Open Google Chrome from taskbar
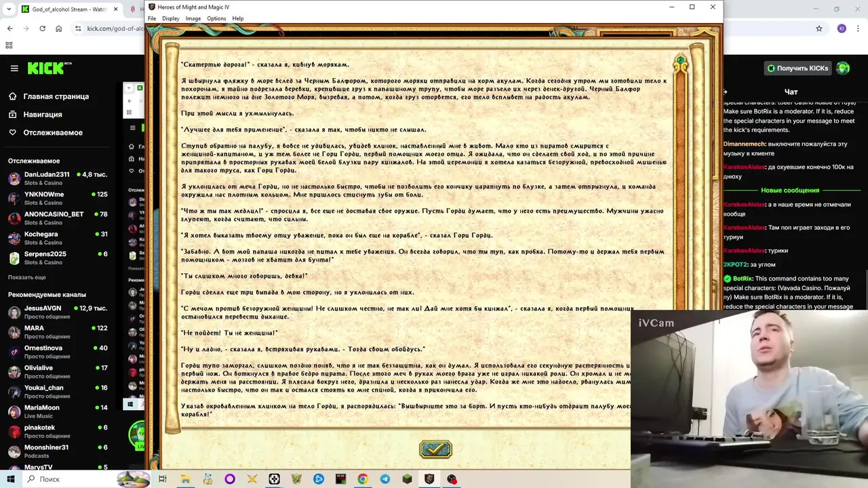The height and width of the screenshot is (488, 868). 363,479
